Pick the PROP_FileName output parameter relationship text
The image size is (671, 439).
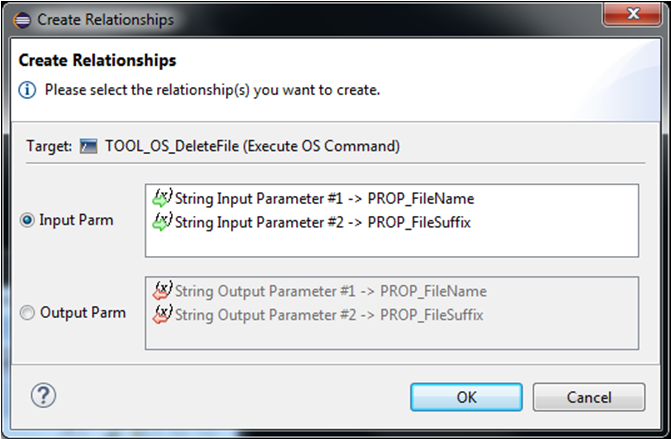330,292
